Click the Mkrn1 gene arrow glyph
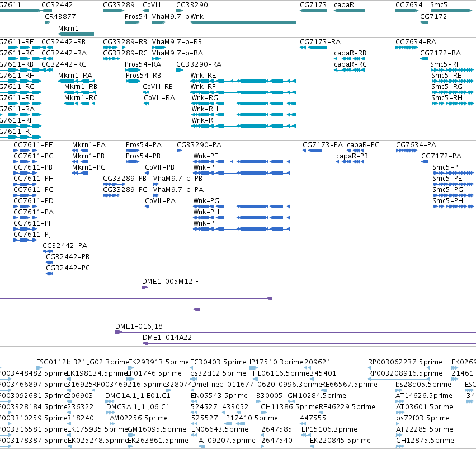 click(76, 34)
